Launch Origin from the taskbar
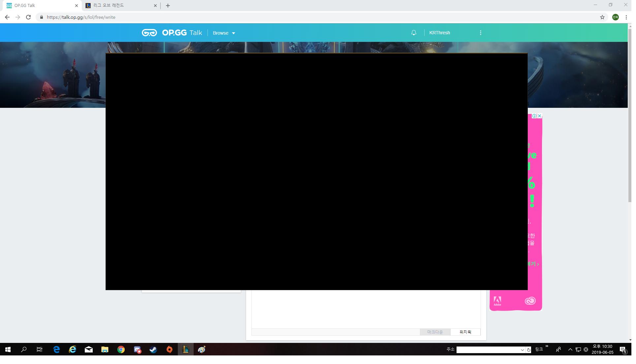This screenshot has height=364, width=636. click(170, 349)
